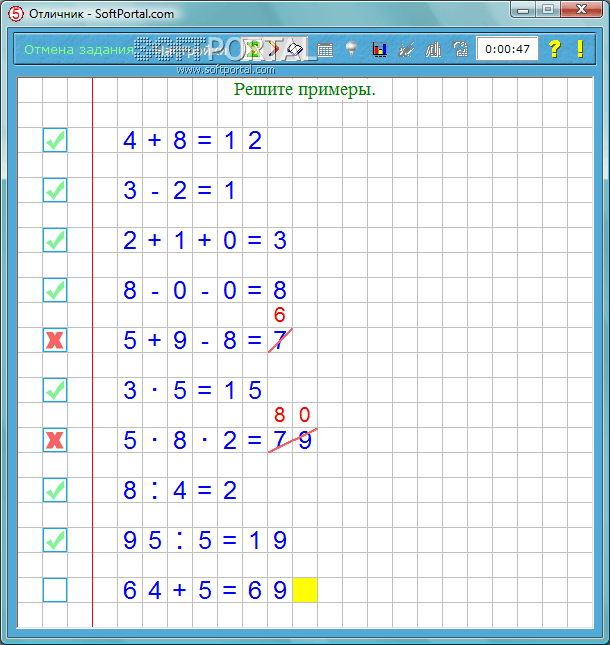Click the 'Решите примеры.' heading text

click(305, 89)
